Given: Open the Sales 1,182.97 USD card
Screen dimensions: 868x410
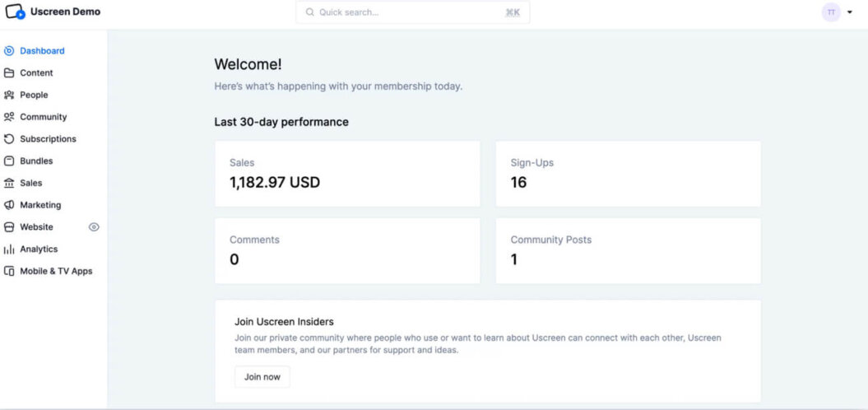Looking at the screenshot, I should tap(348, 174).
